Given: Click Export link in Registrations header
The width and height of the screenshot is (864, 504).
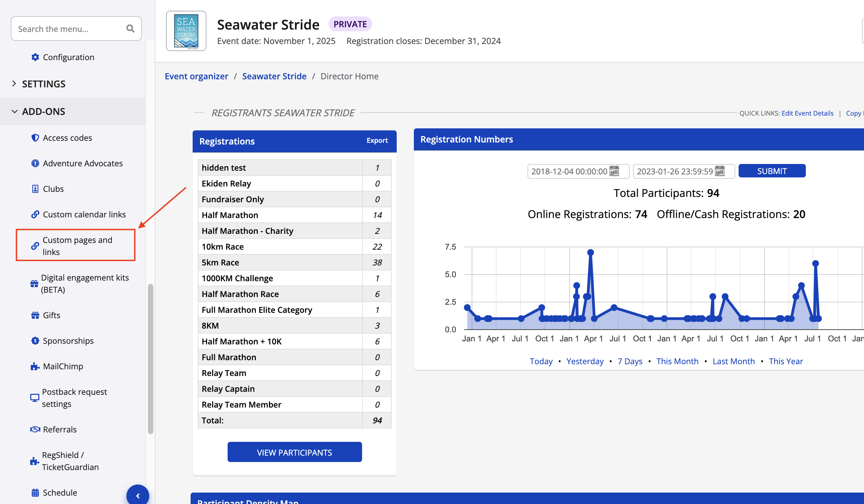Looking at the screenshot, I should 377,140.
